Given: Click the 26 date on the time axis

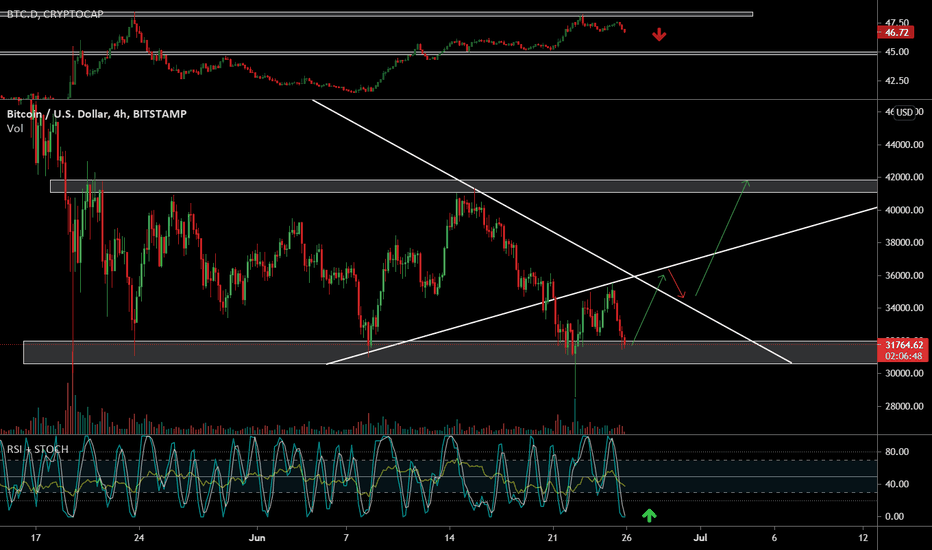Looking at the screenshot, I should (626, 538).
